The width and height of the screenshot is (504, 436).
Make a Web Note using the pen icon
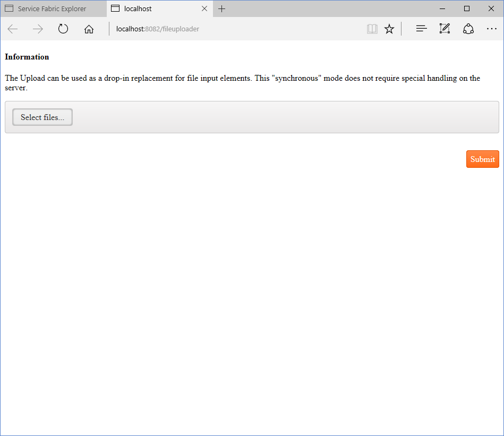[x=445, y=29]
